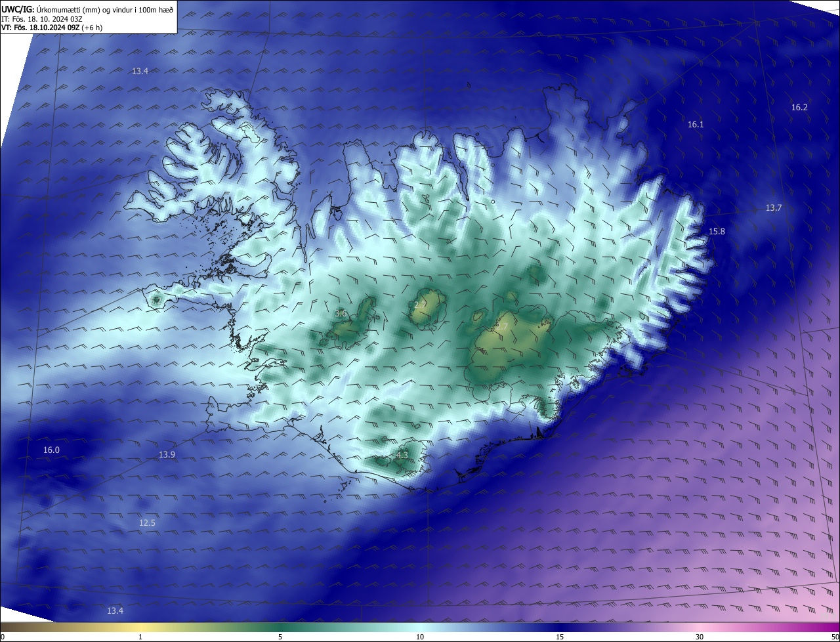Image resolution: width=840 pixels, height=642 pixels.
Task: Click the 'IT: Fös. 18. 10. 2024 03Z' line
Action: click(x=41, y=19)
